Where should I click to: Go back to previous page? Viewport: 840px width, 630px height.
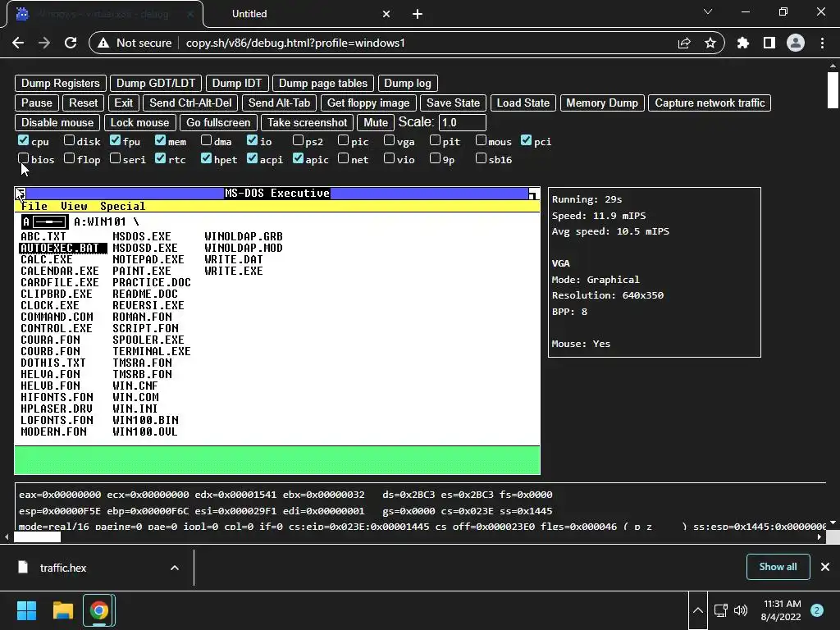[x=18, y=43]
